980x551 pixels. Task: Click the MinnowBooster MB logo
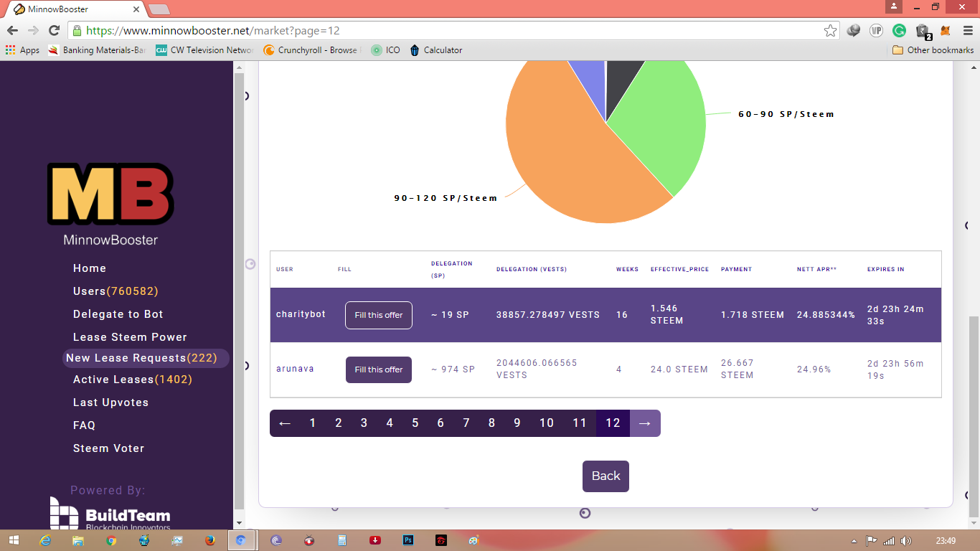click(110, 194)
